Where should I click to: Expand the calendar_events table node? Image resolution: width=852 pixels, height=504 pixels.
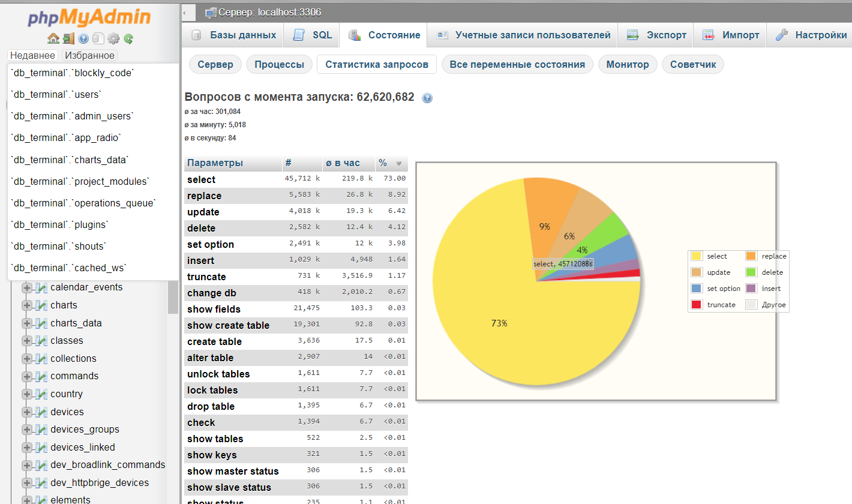coord(27,288)
